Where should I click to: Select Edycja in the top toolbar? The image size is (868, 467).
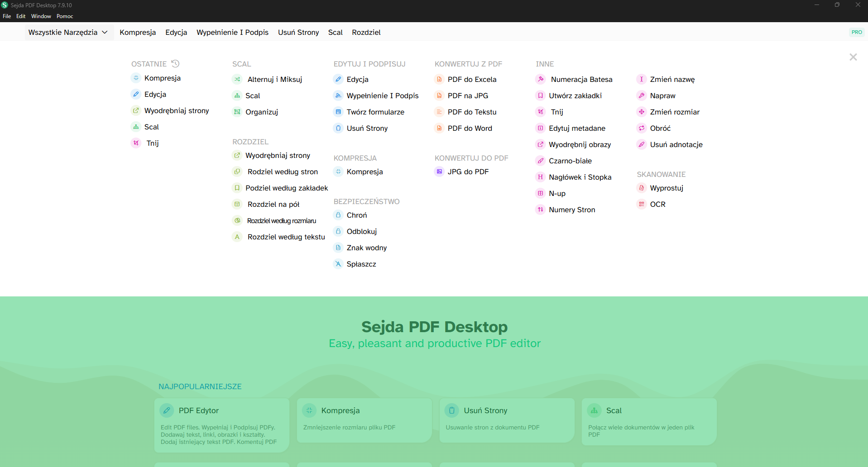tap(176, 32)
